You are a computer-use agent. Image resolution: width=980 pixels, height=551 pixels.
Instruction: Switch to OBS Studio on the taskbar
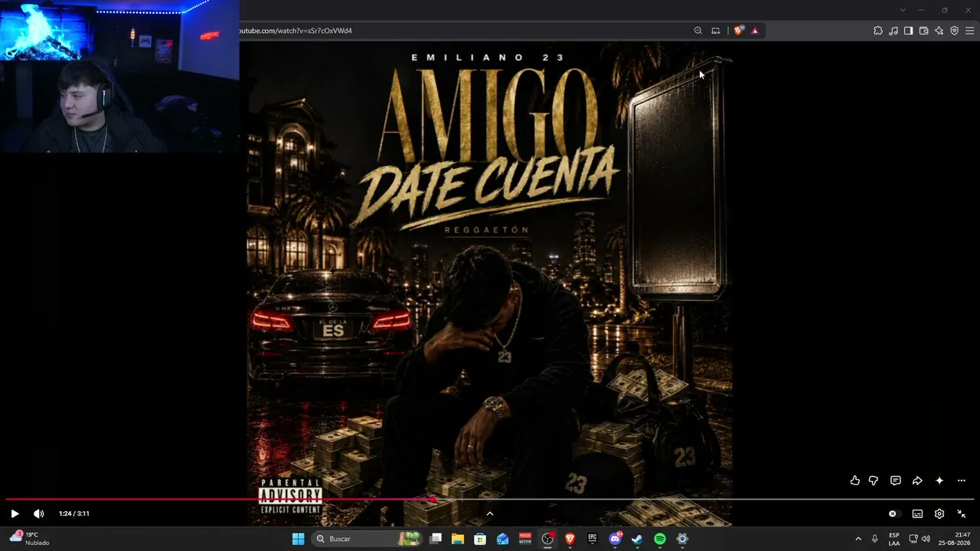pos(547,539)
